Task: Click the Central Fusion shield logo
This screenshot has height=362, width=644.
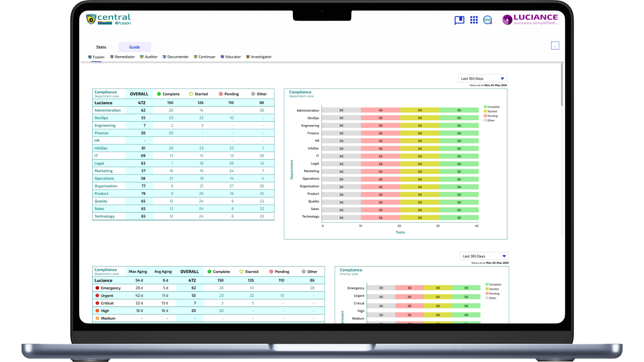Action: coord(91,19)
